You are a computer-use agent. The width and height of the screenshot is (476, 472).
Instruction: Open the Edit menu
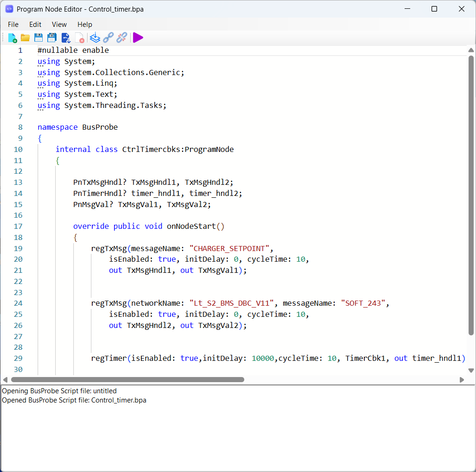[35, 25]
